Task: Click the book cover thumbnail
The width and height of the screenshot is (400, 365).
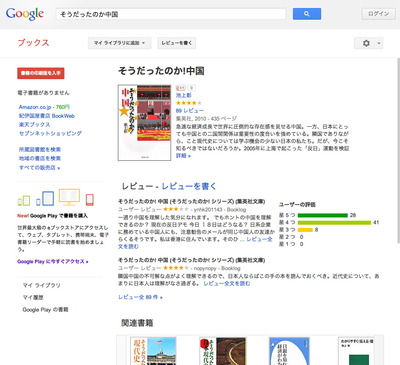Action: (x=144, y=123)
